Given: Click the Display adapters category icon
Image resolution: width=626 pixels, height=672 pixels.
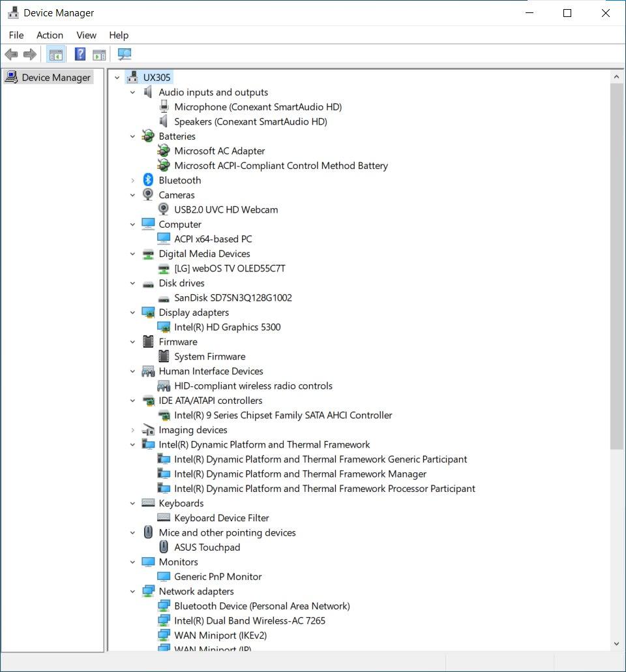Looking at the screenshot, I should coord(148,313).
